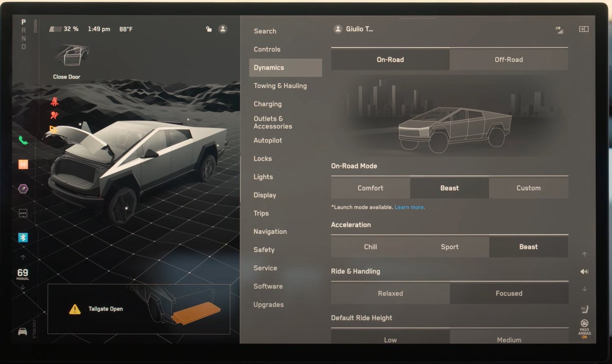Open the green Phone app icon

23,140
